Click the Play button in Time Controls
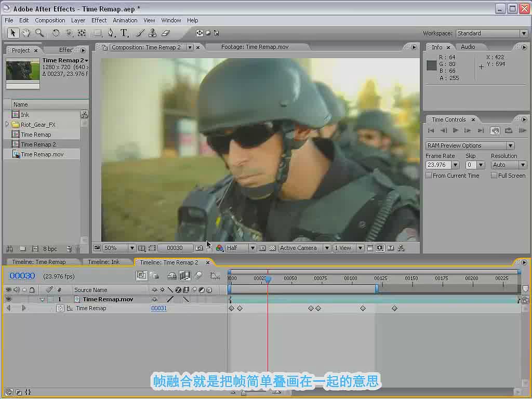This screenshot has height=399, width=532. 456,130
